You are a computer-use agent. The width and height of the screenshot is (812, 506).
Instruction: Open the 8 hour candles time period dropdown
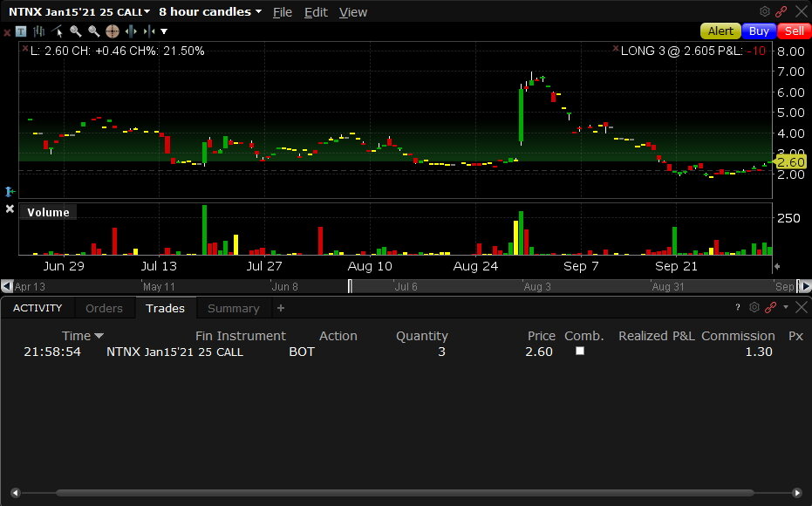point(209,12)
